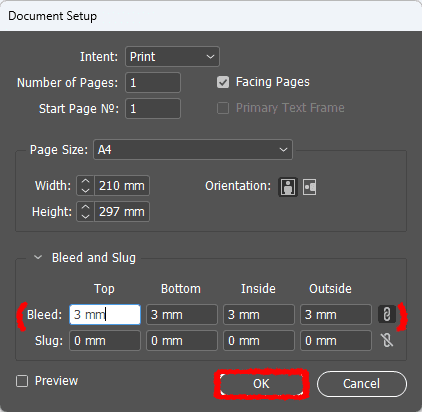The image size is (422, 412).
Task: Toggle the Slug link-all-settings chain icon
Action: point(387,340)
